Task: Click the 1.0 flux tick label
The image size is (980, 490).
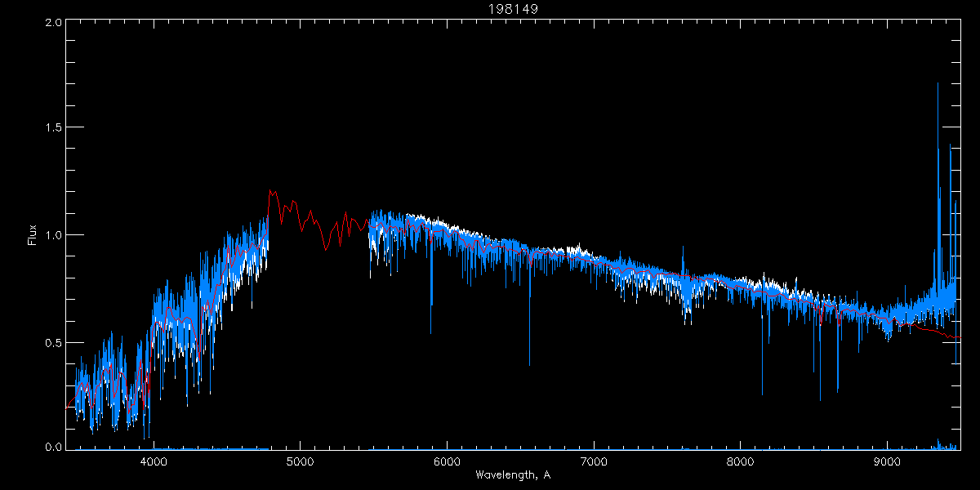Action: (53, 234)
